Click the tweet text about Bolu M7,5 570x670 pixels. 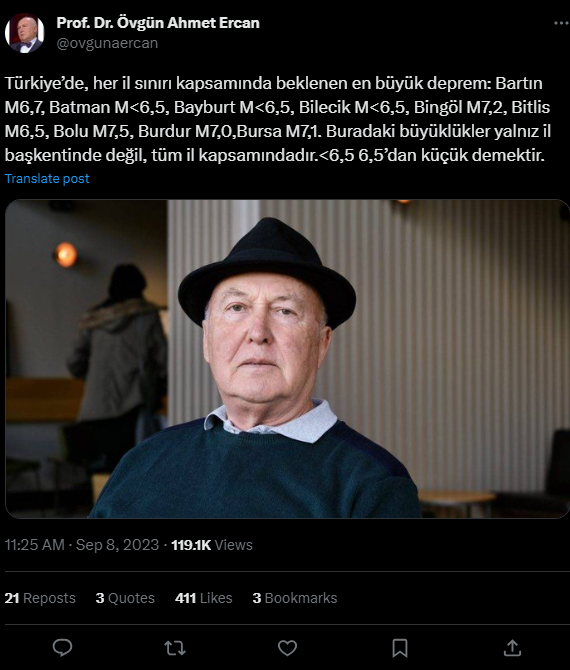click(x=91, y=131)
